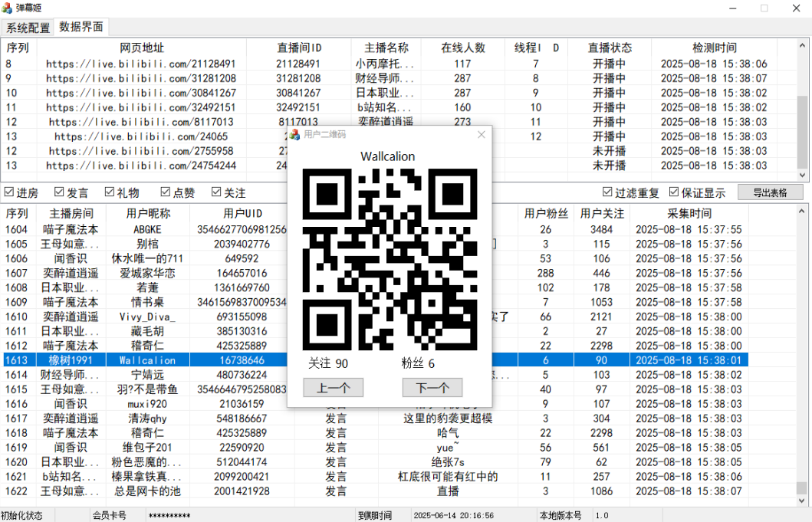Click the 初始化状态 status bar label
This screenshot has height=522, width=812.
pyautogui.click(x=21, y=515)
